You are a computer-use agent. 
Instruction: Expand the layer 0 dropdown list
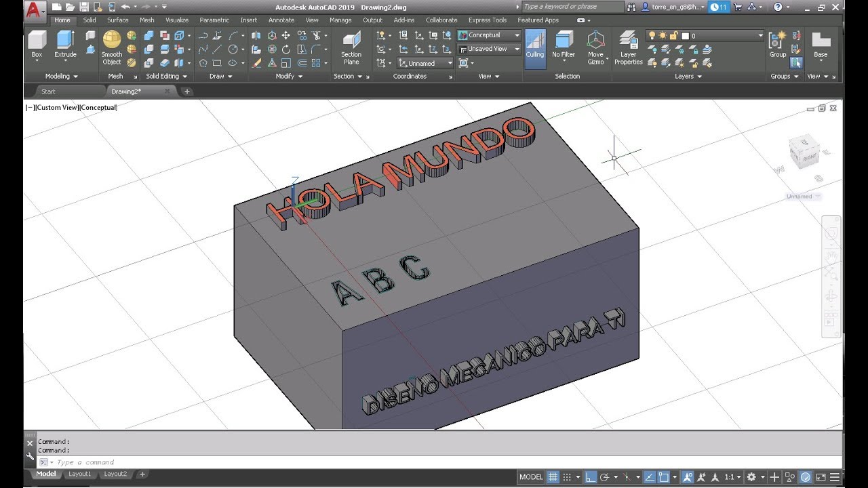tap(760, 35)
